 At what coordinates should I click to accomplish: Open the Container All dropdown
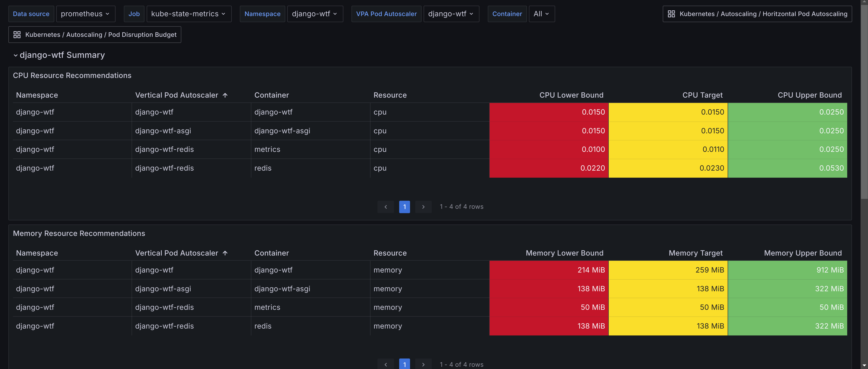542,14
